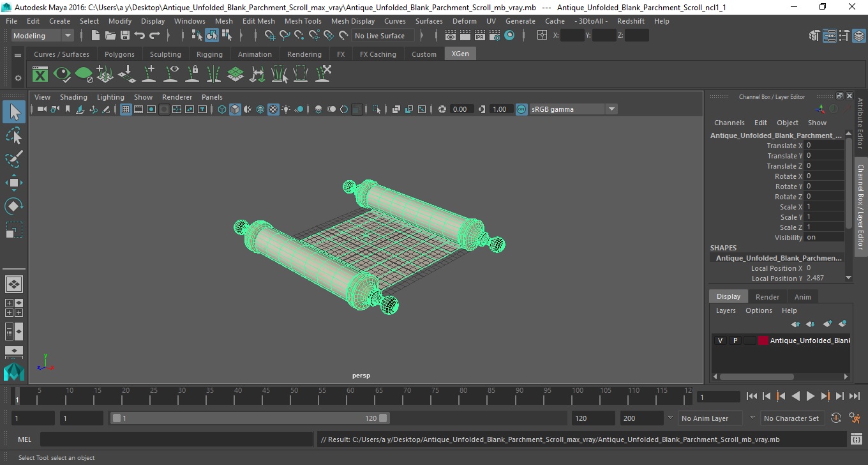Click the Save Scene icon
This screenshot has width=868, height=465.
coord(125,36)
